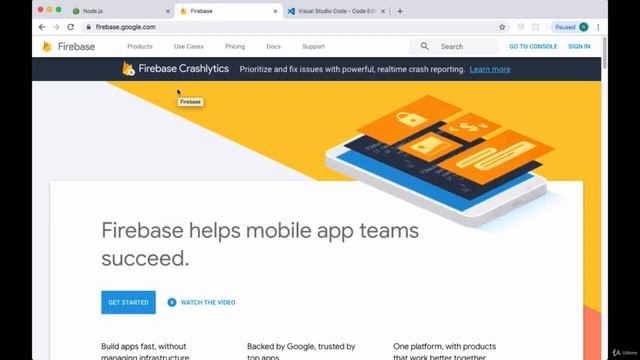
Task: Close the Firebase tab
Action: pyautogui.click(x=275, y=11)
